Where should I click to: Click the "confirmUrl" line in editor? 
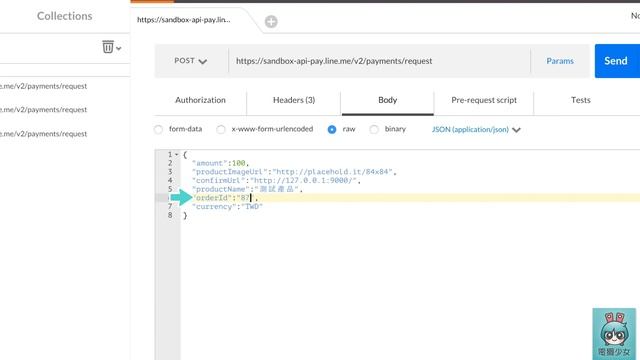(276, 180)
